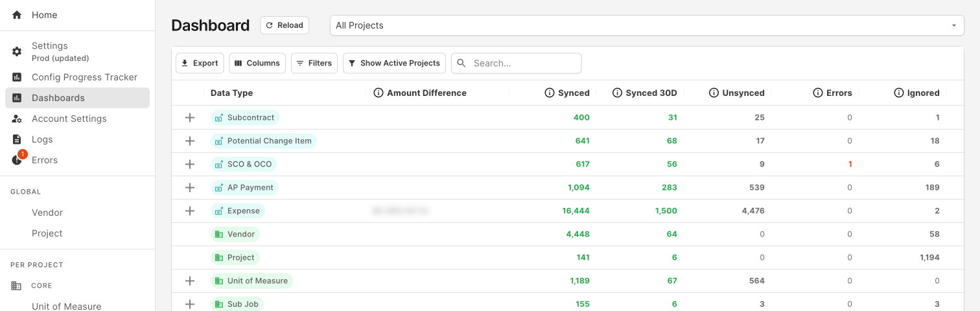Expand the Subcontract row
The height and width of the screenshot is (311, 980).
190,117
